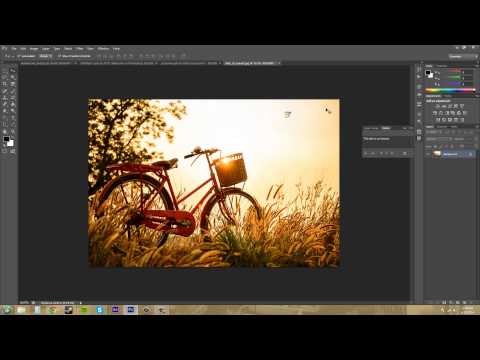Screen dimensions: 480x360
Task: Select the Pen tool
Action: (x=4, y=117)
